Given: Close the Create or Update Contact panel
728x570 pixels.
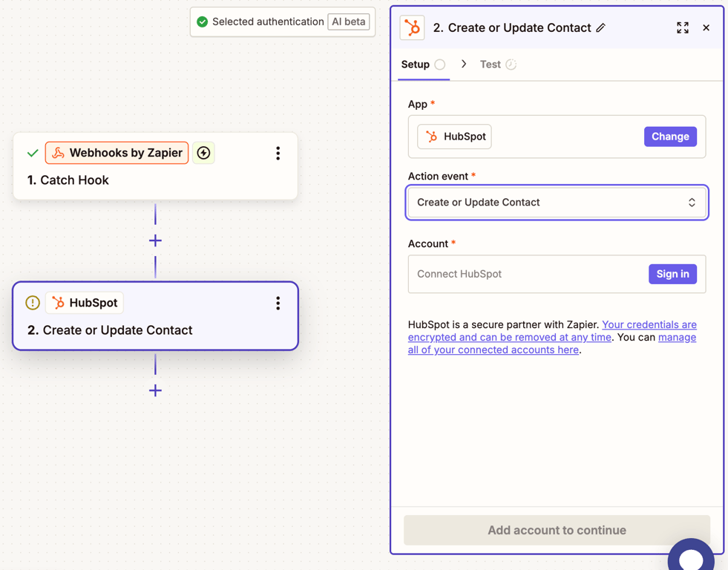Looking at the screenshot, I should [706, 28].
